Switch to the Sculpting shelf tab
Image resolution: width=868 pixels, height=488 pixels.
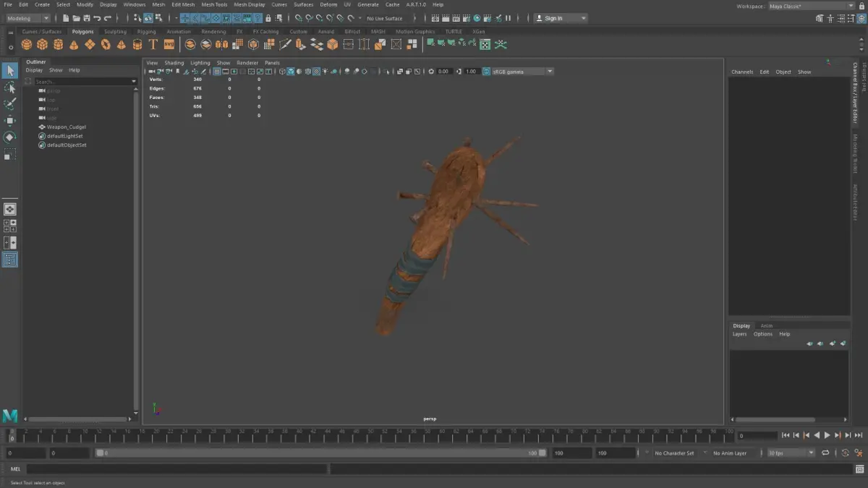115,32
